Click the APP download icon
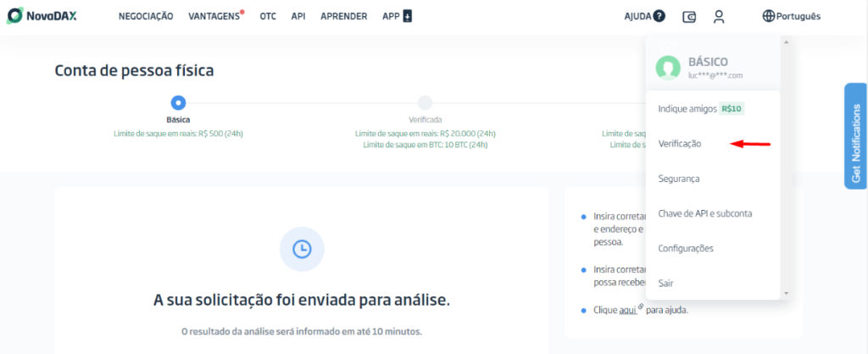The image size is (868, 354). (x=407, y=16)
